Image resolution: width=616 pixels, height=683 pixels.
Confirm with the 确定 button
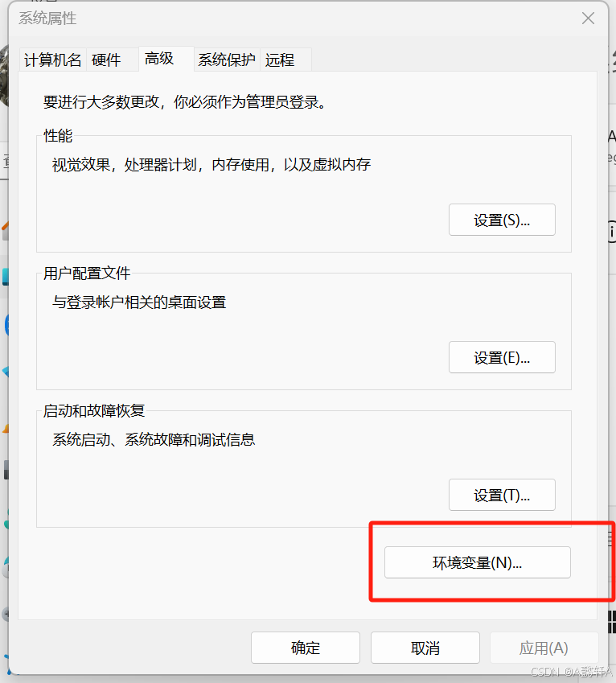(306, 648)
